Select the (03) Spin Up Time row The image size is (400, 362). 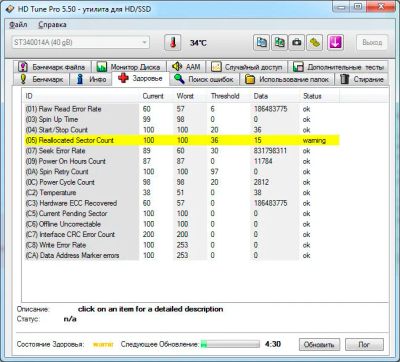tap(181, 119)
